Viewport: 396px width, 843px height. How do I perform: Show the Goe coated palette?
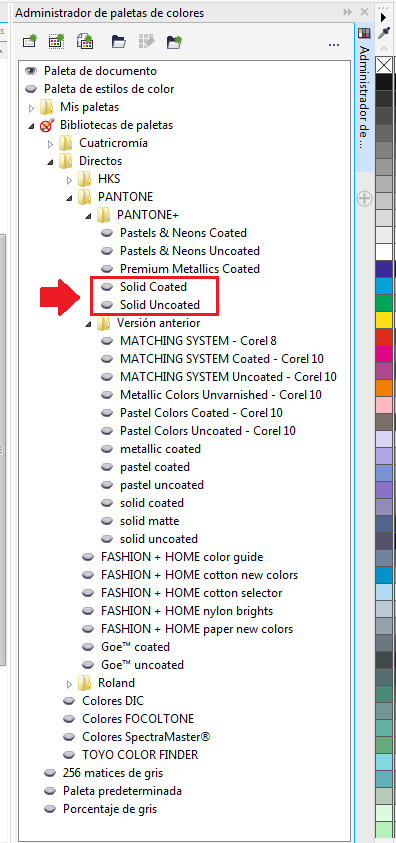click(x=89, y=647)
